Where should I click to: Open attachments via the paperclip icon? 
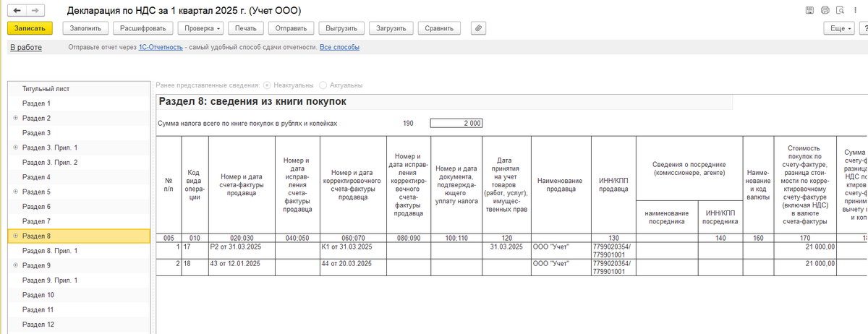pos(478,28)
